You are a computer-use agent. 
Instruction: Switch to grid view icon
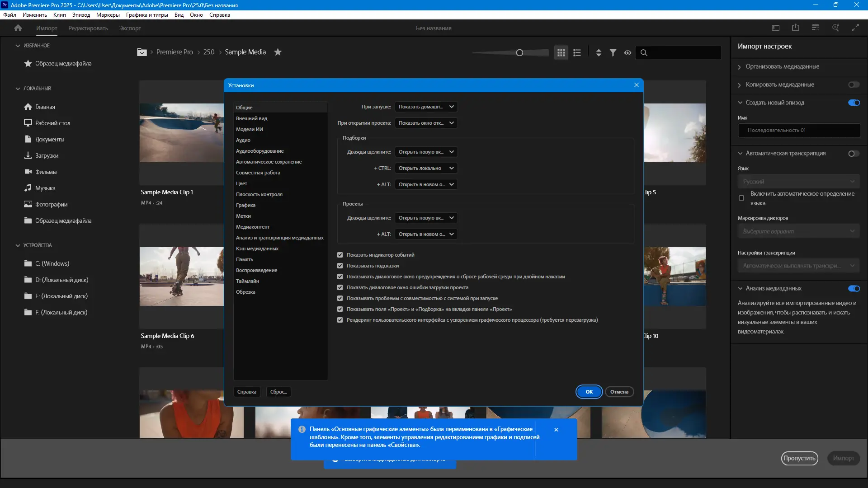coord(561,52)
